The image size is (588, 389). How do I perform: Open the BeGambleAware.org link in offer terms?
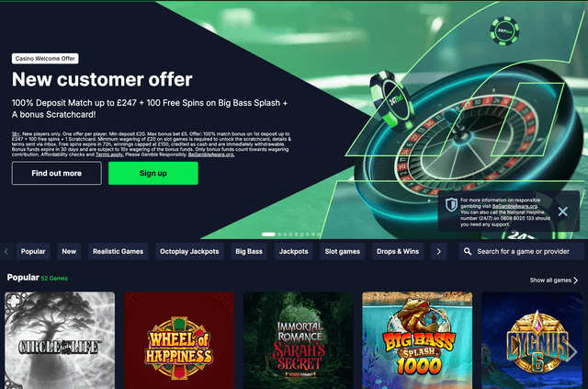tap(211, 154)
